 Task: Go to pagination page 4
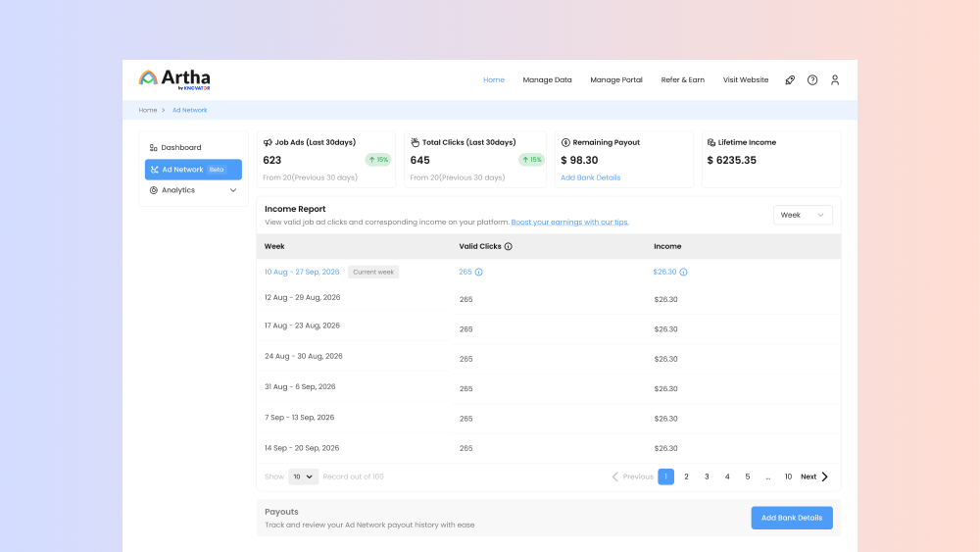[x=727, y=477]
